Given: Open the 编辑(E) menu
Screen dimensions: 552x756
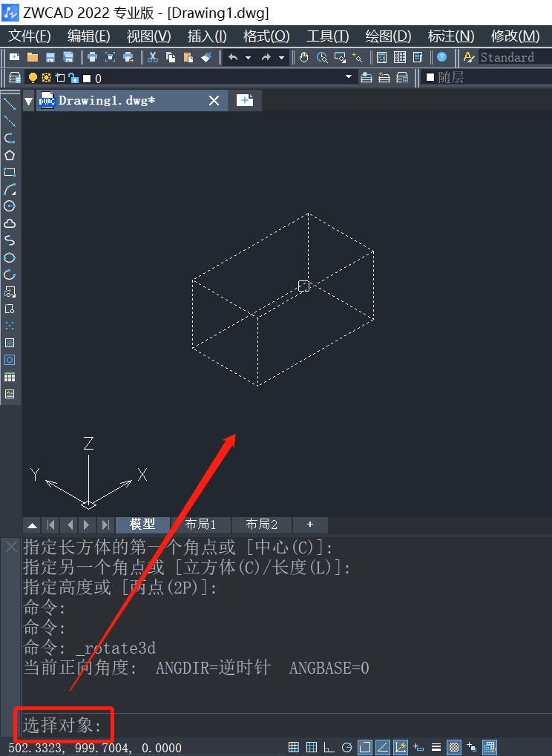Looking at the screenshot, I should (89, 36).
